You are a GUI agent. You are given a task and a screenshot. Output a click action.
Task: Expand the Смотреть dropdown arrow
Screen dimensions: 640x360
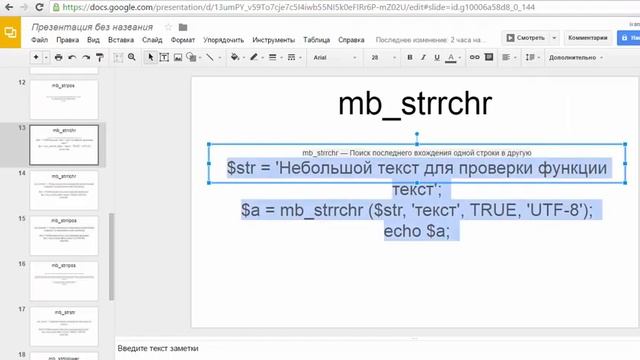coord(554,38)
